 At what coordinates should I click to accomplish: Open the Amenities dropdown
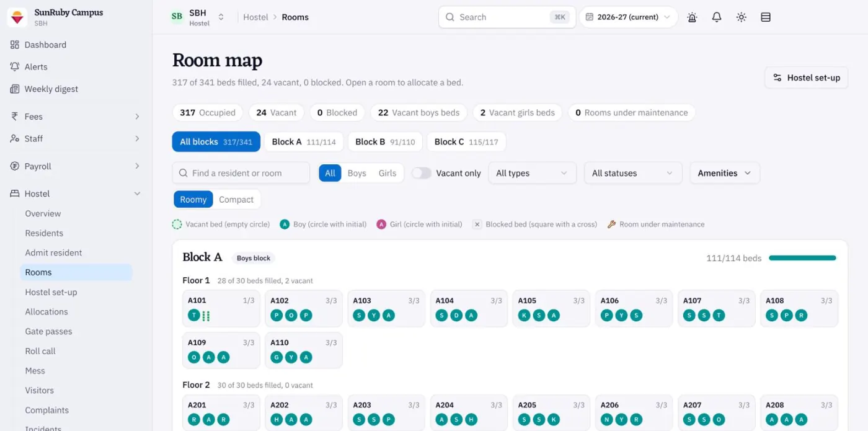tap(725, 174)
